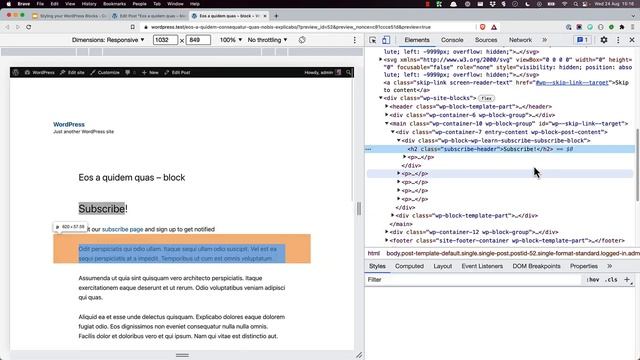Viewport: 640px width, 360px height.
Task: Click the flex badge on wp-site-blocks
Action: (486, 98)
